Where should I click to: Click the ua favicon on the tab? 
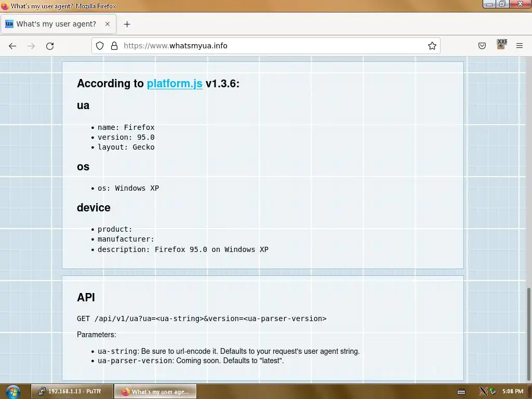[x=9, y=24]
